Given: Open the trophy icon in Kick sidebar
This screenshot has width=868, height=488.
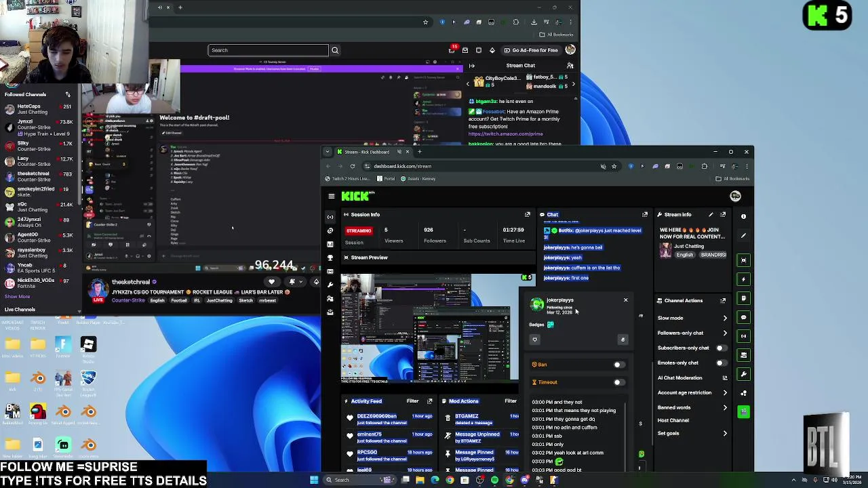Looking at the screenshot, I should tap(330, 258).
